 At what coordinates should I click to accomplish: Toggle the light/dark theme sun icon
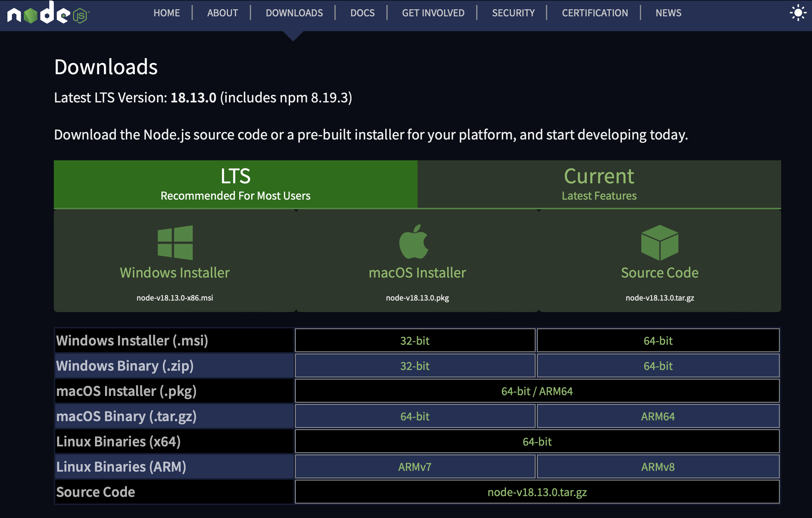tap(797, 13)
